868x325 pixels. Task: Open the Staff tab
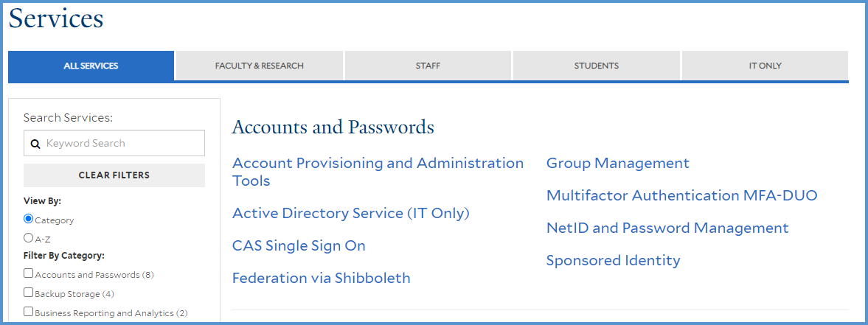pyautogui.click(x=428, y=66)
